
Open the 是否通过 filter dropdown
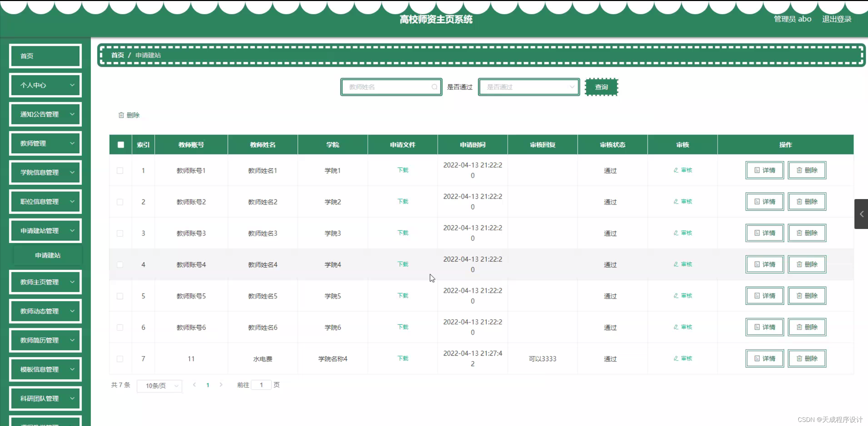(529, 87)
